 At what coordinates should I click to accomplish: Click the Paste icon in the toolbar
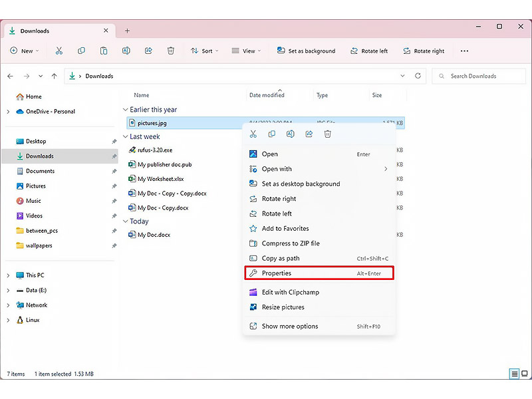click(104, 51)
